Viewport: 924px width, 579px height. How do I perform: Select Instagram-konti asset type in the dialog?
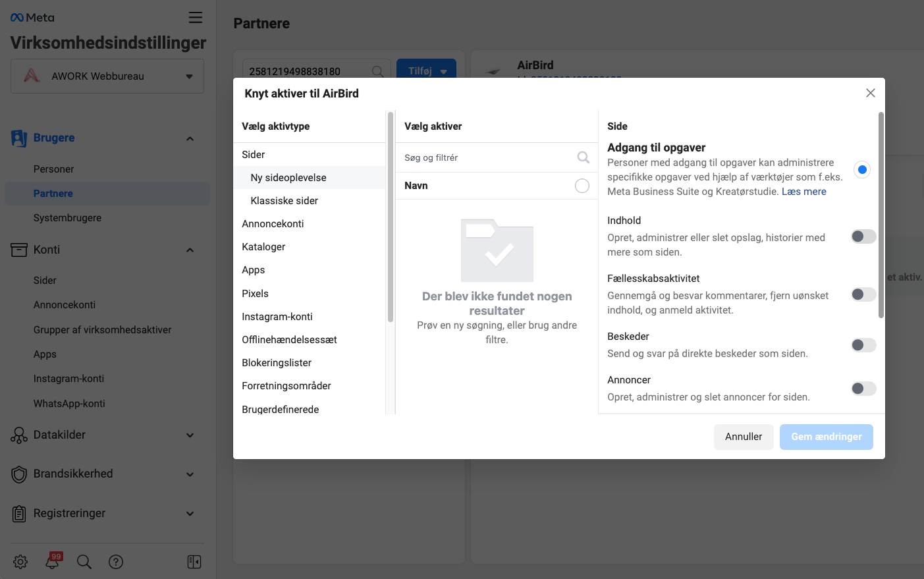(310, 317)
